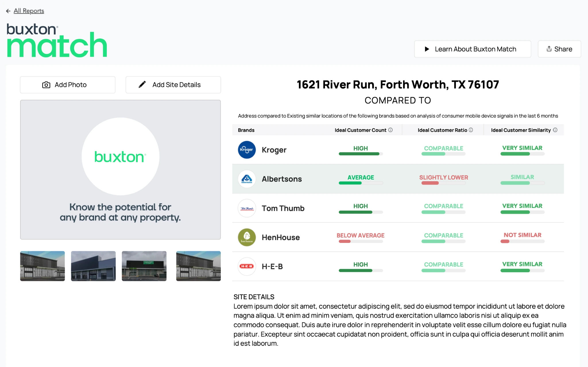Click the Add Site Details button

pyautogui.click(x=173, y=85)
